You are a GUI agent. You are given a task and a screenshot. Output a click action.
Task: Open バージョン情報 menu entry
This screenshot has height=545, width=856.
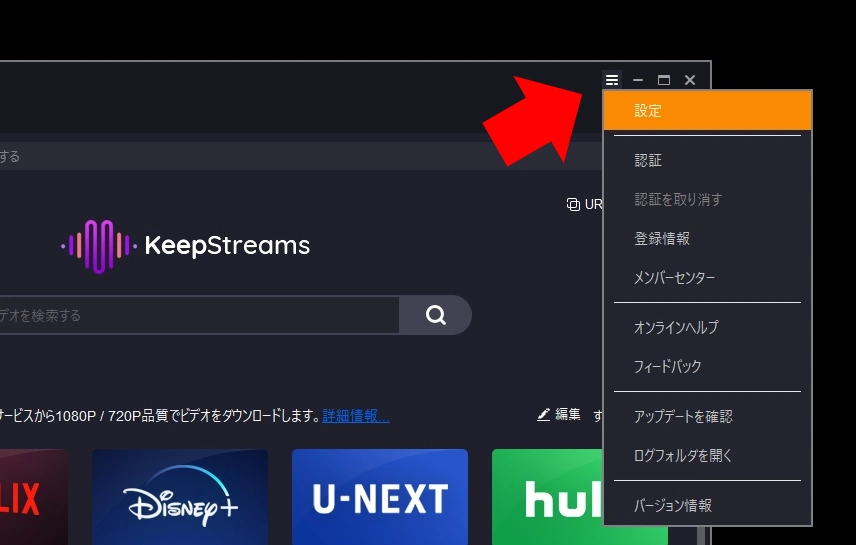click(x=673, y=505)
